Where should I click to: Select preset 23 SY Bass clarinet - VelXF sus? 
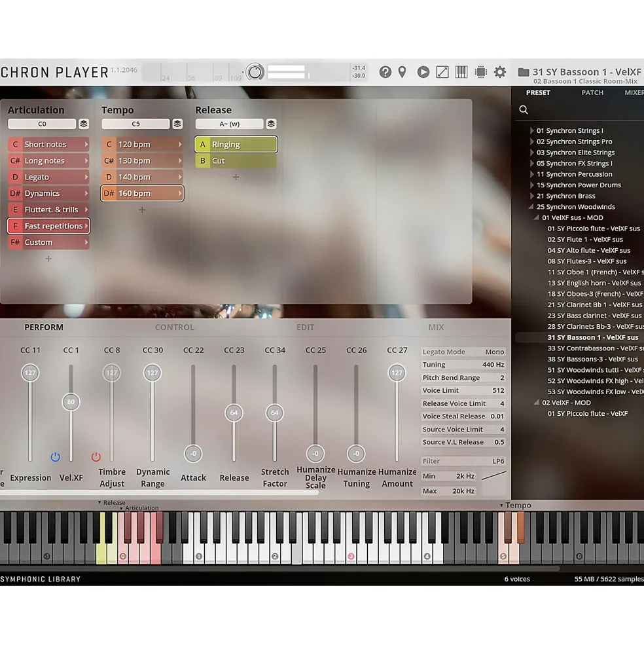[x=594, y=316]
